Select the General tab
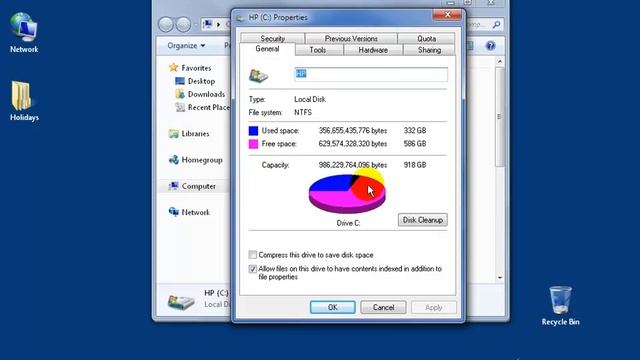The image size is (640, 360). tap(267, 49)
